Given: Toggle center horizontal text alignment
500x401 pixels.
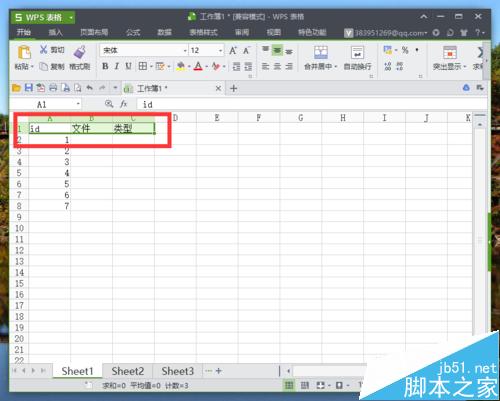Looking at the screenshot, I should coord(277,66).
